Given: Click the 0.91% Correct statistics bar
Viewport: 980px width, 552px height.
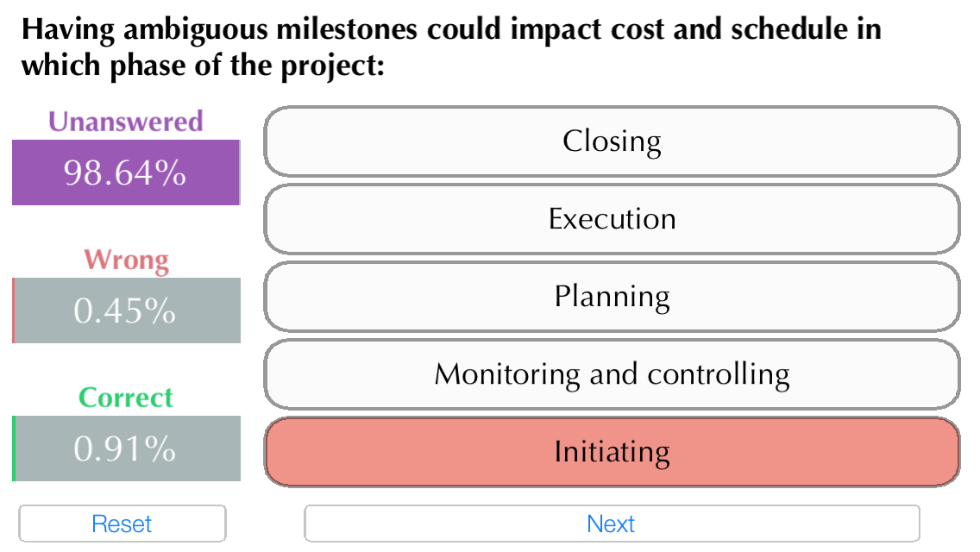Looking at the screenshot, I should [x=126, y=448].
